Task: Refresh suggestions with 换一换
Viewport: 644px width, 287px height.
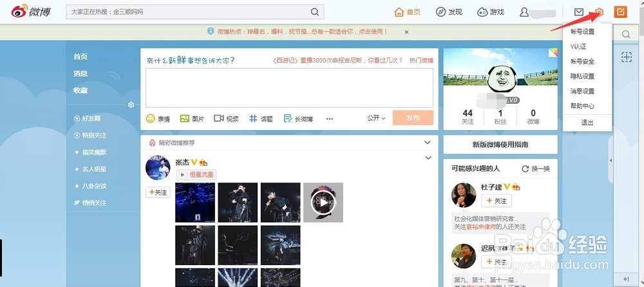Action: (x=536, y=168)
